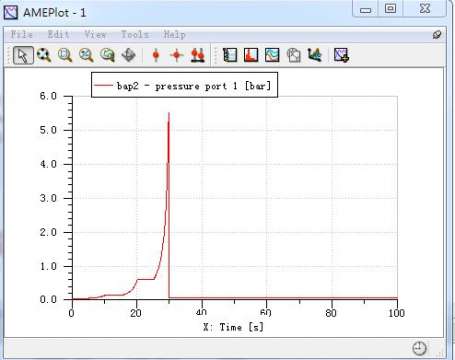Open the notebook data table icon
This screenshot has height=360, width=455.
tap(230, 55)
